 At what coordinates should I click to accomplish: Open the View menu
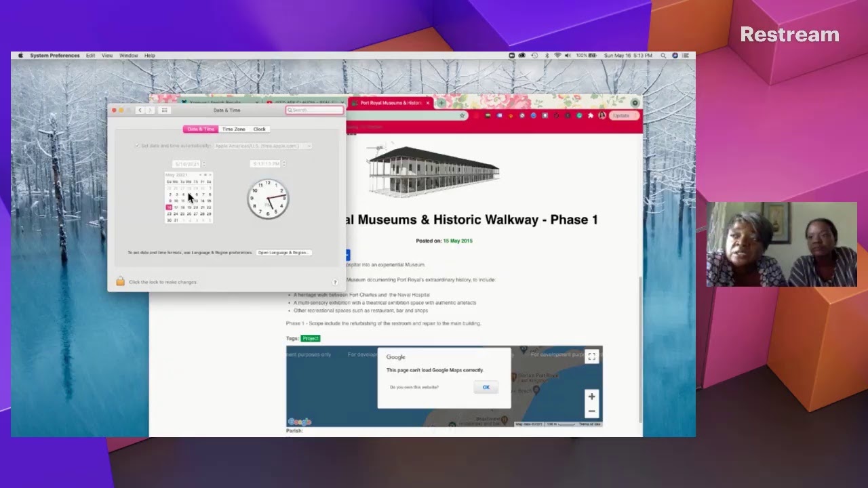(x=107, y=56)
